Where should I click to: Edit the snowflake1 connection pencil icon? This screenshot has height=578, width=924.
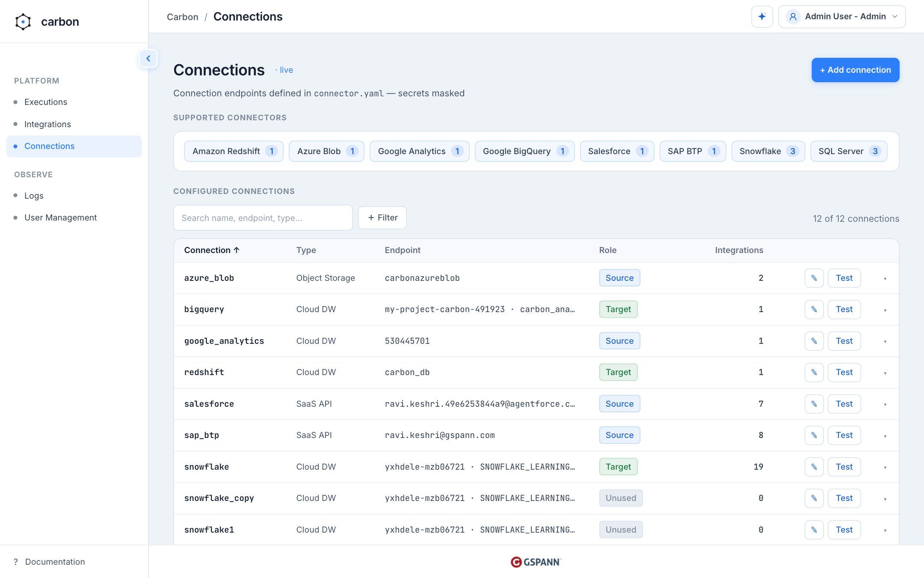pyautogui.click(x=814, y=530)
